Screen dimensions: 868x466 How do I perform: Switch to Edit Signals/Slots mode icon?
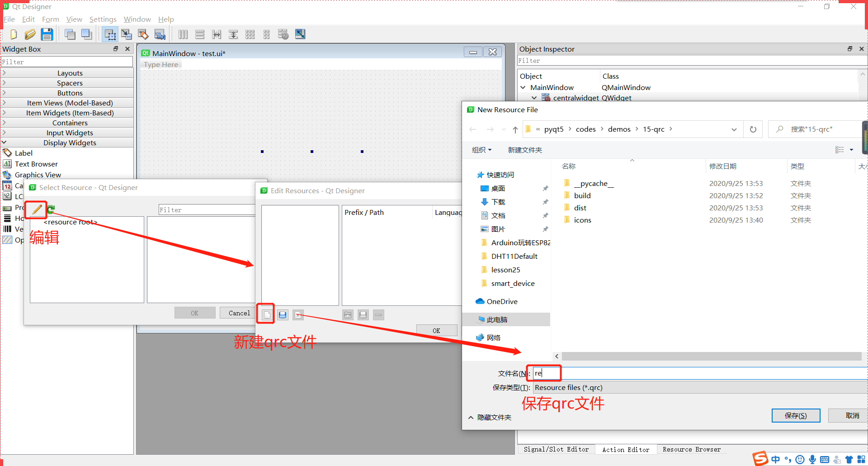[x=127, y=34]
